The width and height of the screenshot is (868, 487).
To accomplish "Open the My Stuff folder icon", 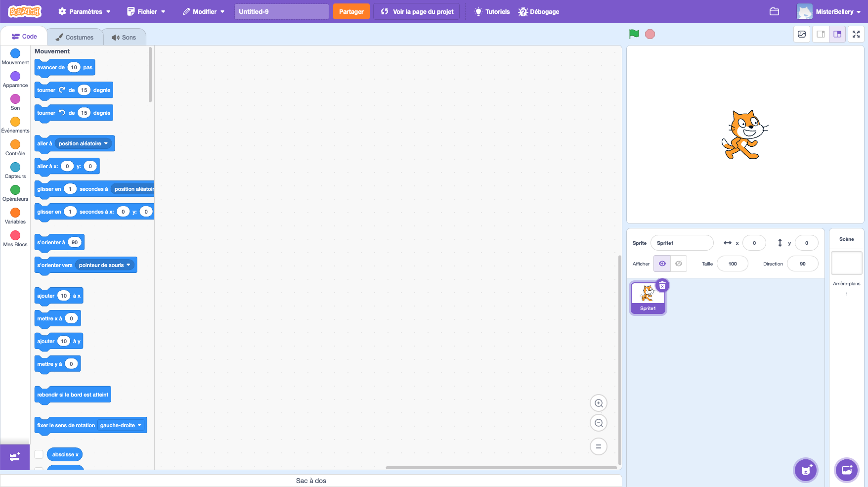I will (774, 11).
